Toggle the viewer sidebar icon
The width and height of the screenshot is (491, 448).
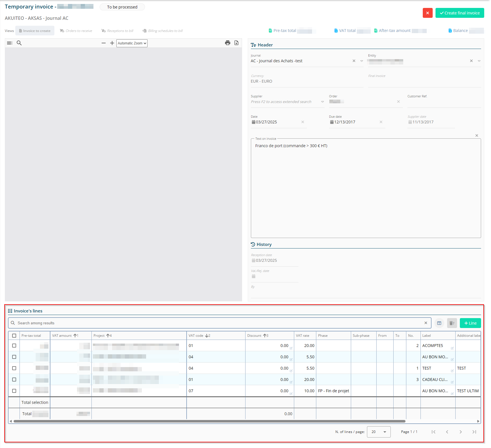pyautogui.click(x=10, y=43)
